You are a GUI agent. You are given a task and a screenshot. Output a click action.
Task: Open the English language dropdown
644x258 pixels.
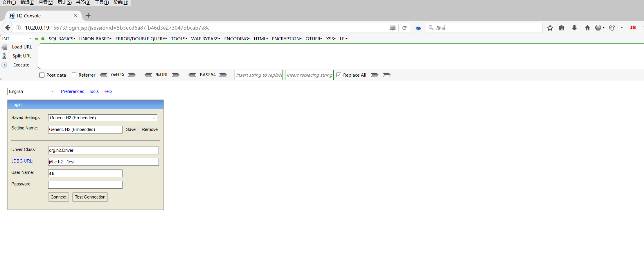click(32, 91)
